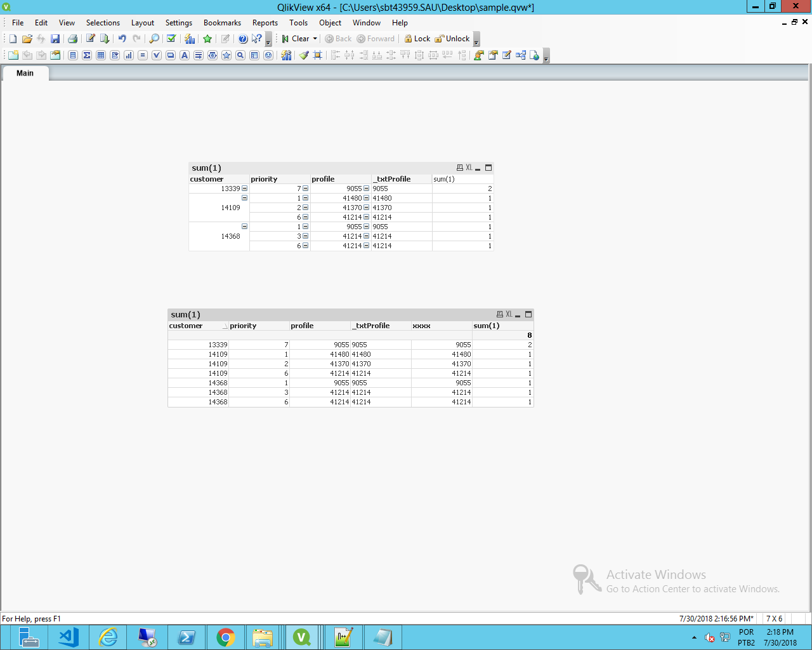
Task: Collapse profile 41480 in pivot table
Action: tap(366, 198)
